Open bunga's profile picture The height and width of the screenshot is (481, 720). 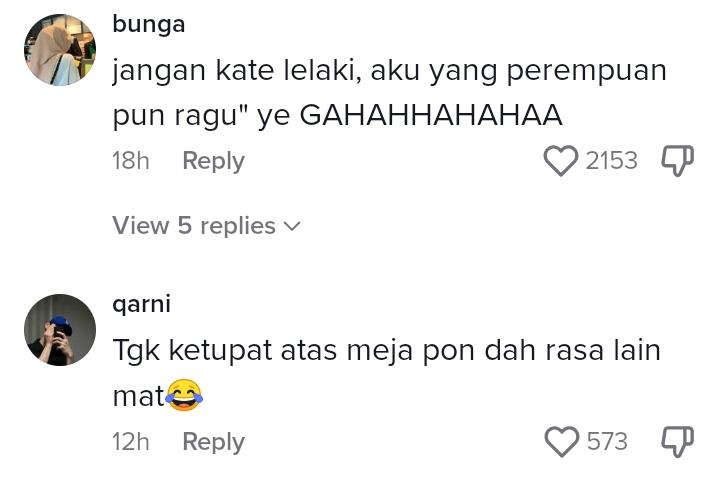(x=60, y=50)
